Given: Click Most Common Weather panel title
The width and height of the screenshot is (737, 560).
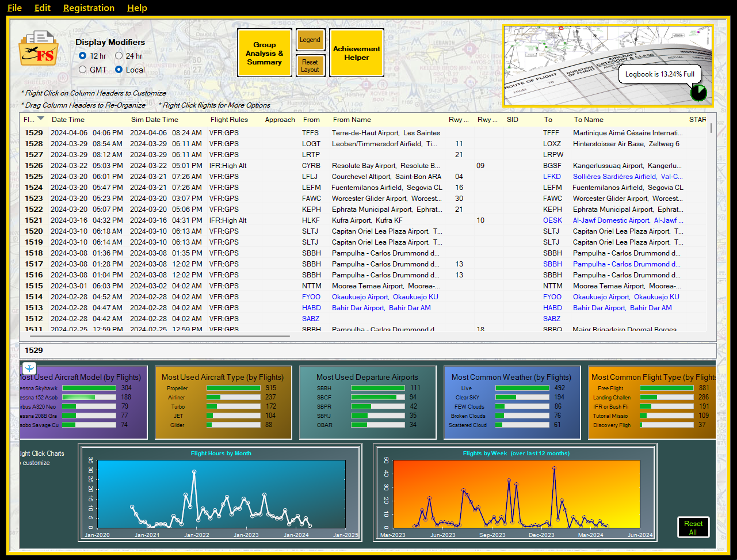Looking at the screenshot, I should [x=511, y=378].
